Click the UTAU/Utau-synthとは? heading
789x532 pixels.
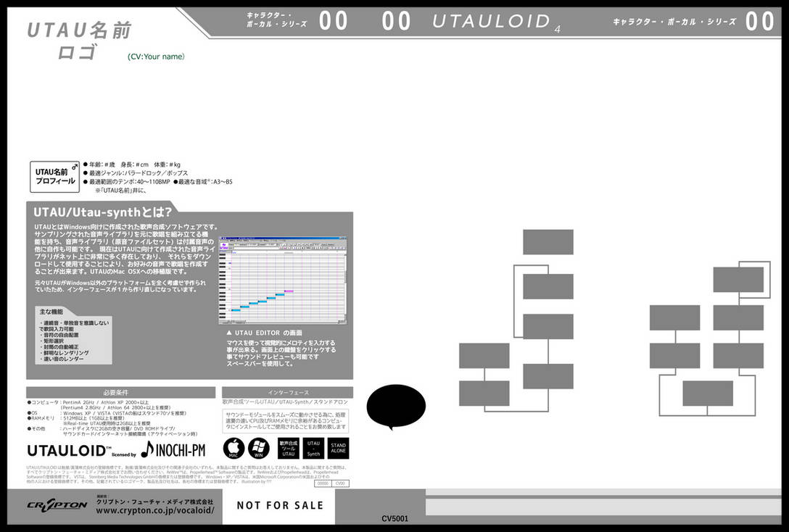(x=103, y=212)
